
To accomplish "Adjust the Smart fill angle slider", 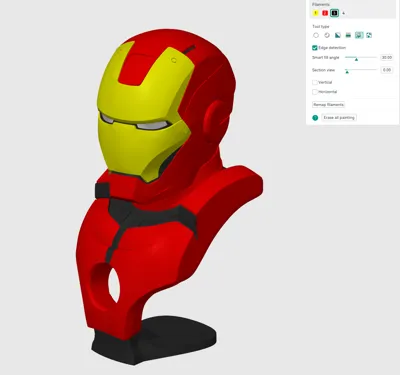I will [x=356, y=58].
